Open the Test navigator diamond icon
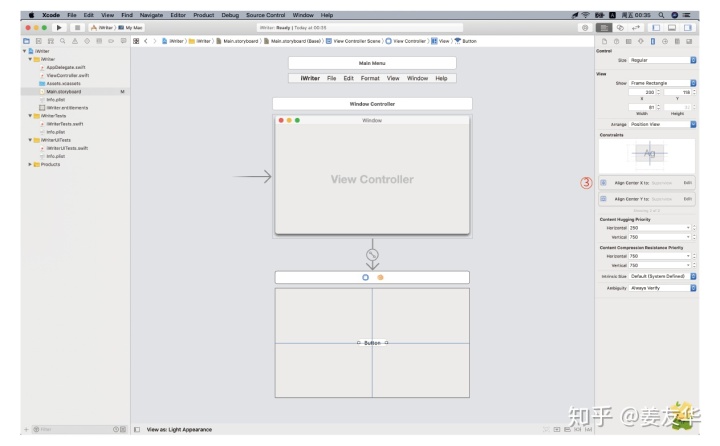Viewport: 720px width, 446px height. click(87, 41)
